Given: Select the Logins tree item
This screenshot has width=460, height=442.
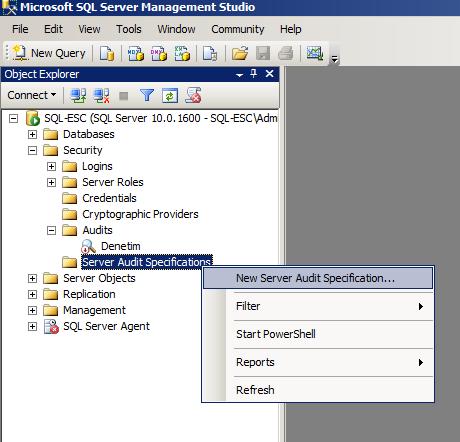Looking at the screenshot, I should coord(97,166).
